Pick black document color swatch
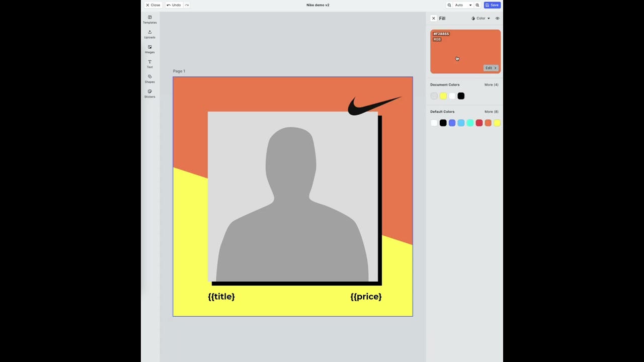 point(461,96)
